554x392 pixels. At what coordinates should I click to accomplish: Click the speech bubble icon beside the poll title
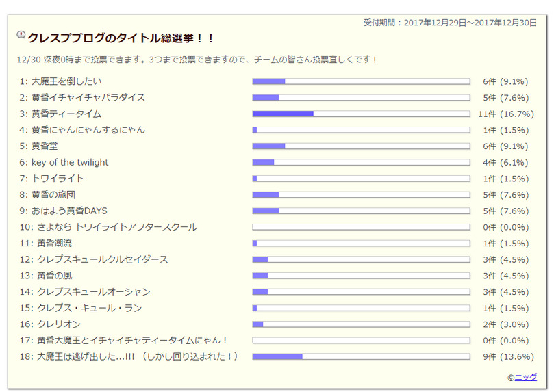click(21, 35)
